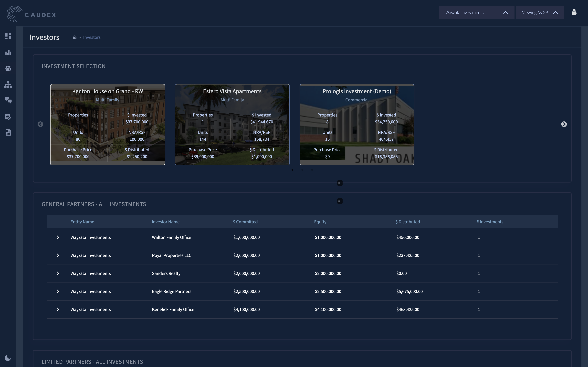Select the first carousel page dot
The width and height of the screenshot is (588, 367).
click(292, 170)
